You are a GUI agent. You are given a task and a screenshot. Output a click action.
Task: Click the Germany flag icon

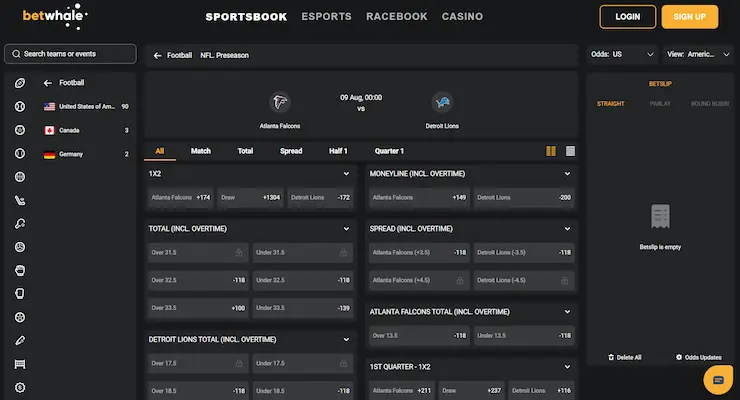pos(50,154)
